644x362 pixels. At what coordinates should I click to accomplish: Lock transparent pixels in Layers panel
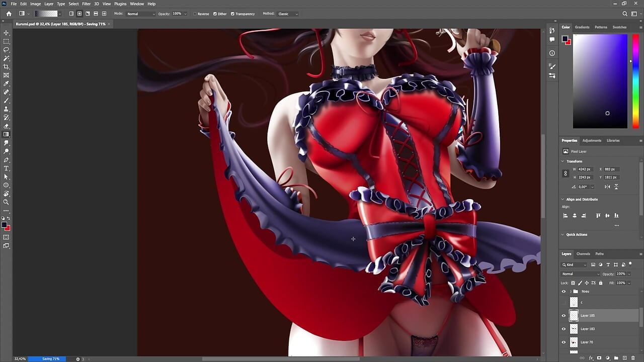pyautogui.click(x=573, y=283)
